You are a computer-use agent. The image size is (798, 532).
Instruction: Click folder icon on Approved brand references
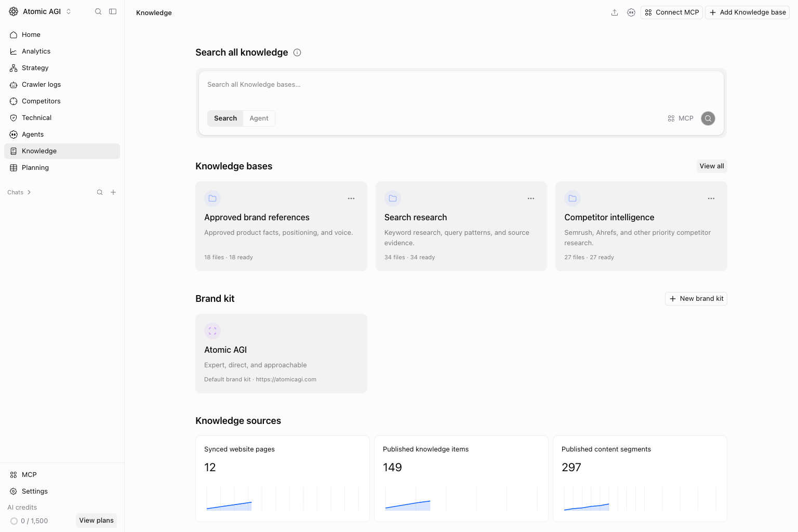[x=212, y=198]
